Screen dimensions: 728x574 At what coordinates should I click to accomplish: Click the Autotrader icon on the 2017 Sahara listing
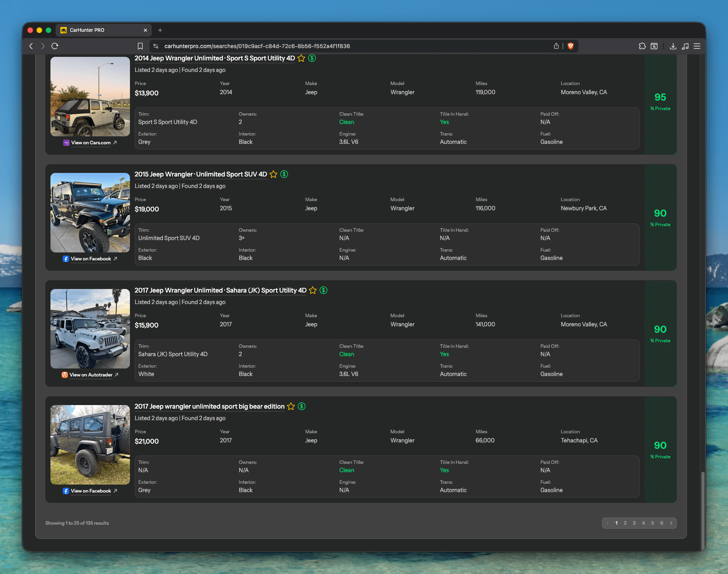[64, 375]
